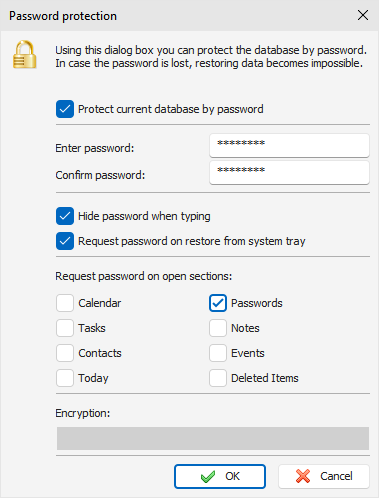Click the 'Encryption:' label
The width and height of the screenshot is (379, 498).
point(83,413)
